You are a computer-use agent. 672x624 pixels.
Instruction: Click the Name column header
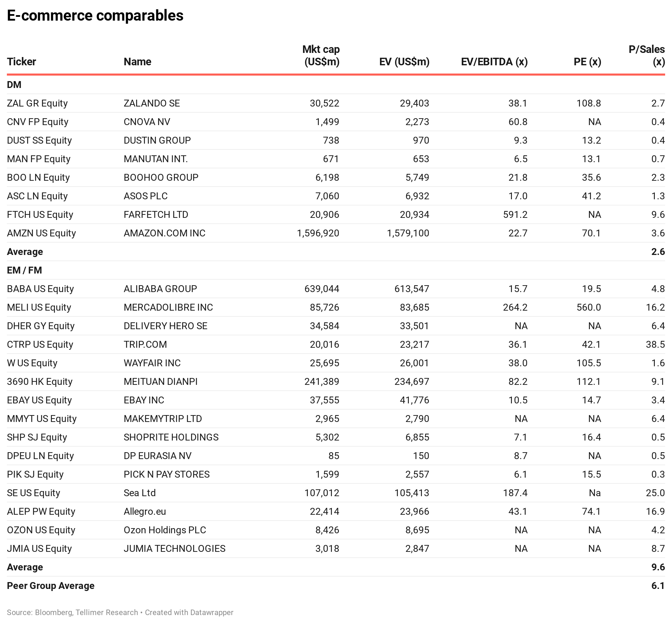click(137, 62)
